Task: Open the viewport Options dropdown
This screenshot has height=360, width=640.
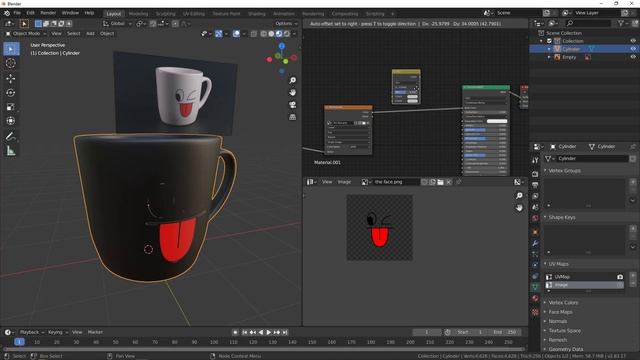Action: click(x=286, y=24)
